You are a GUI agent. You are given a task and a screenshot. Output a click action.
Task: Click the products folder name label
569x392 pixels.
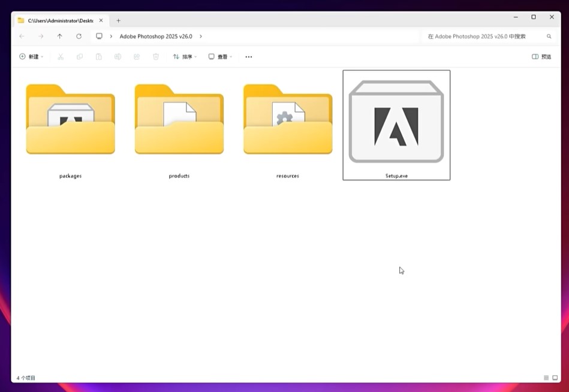[x=179, y=176]
